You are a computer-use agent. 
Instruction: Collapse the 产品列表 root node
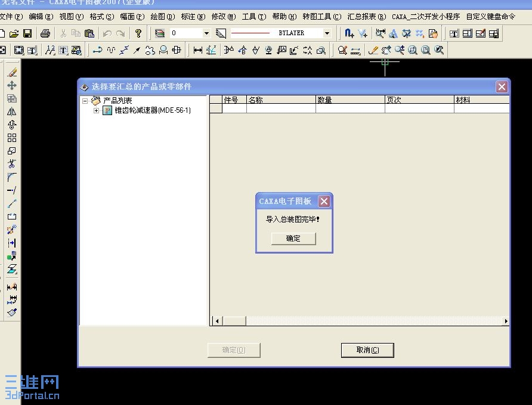pyautogui.click(x=85, y=101)
